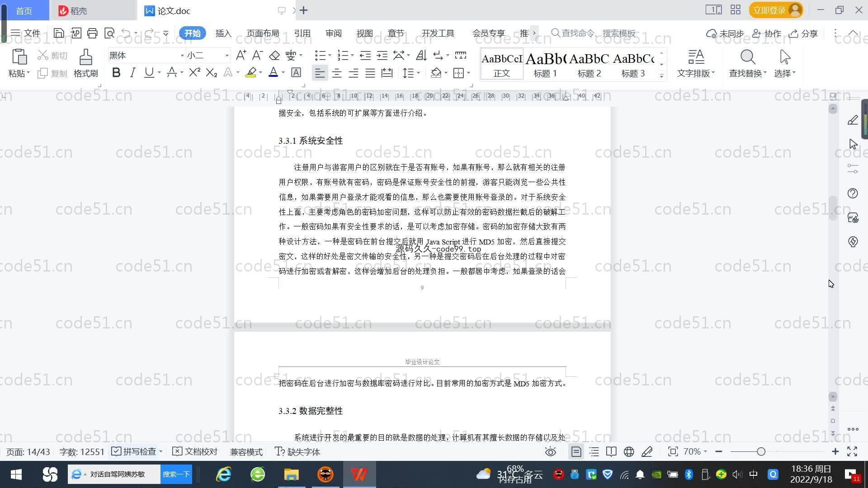Open the 文件 menu
868x488 pixels.
26,33
